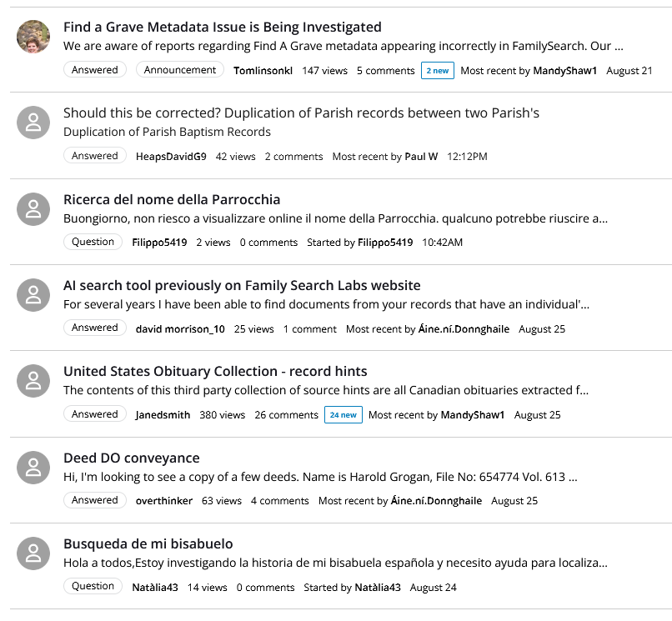The width and height of the screenshot is (672, 621).
Task: Open the Find a Grave Metadata Issue thread
Action: tap(223, 27)
